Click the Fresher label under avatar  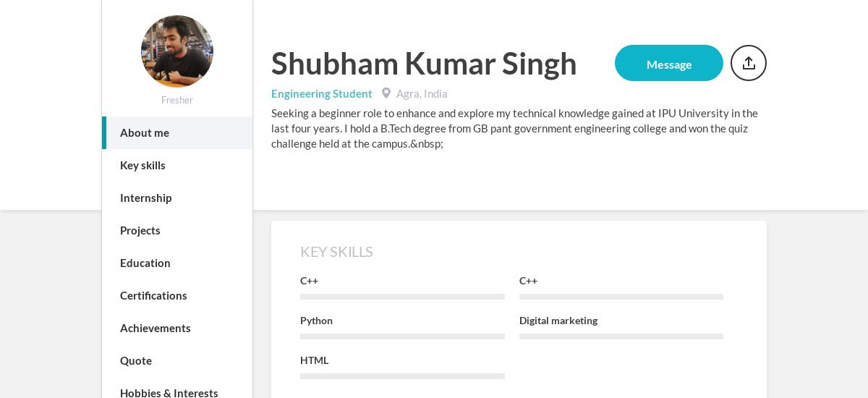coord(177,100)
